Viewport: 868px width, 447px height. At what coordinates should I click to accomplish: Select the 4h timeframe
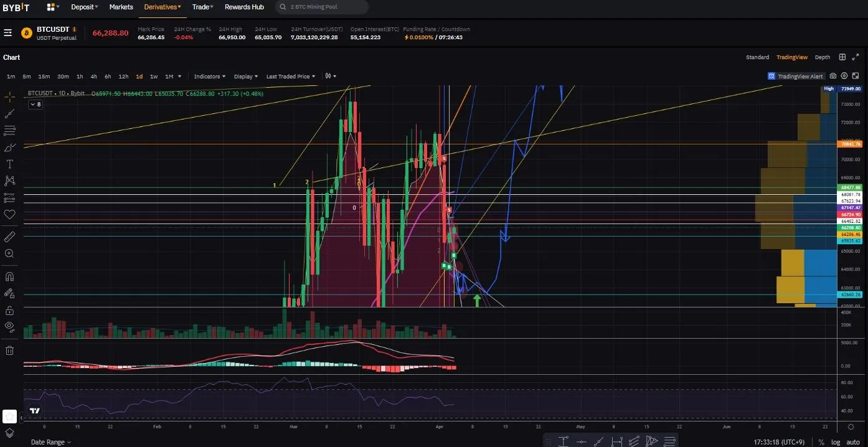coord(93,77)
